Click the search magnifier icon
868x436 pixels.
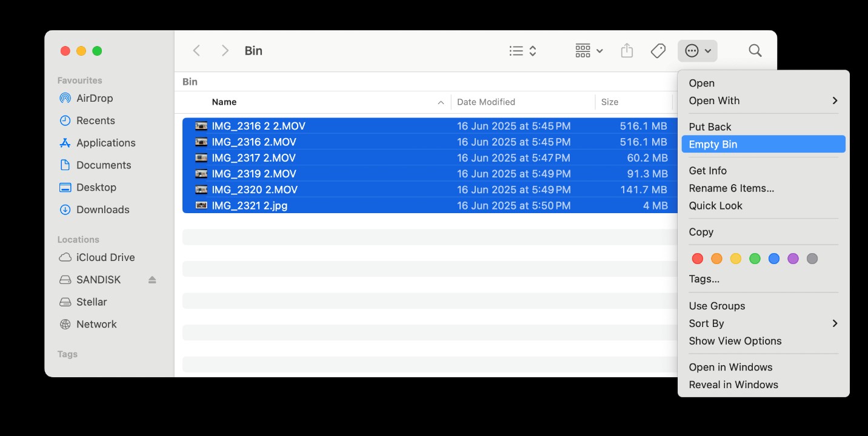pos(755,51)
